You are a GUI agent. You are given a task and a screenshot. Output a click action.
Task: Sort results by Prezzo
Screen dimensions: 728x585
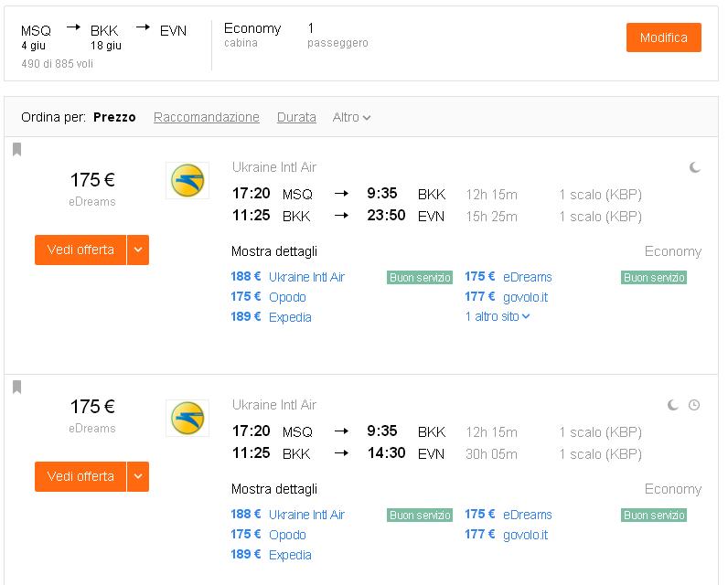114,117
